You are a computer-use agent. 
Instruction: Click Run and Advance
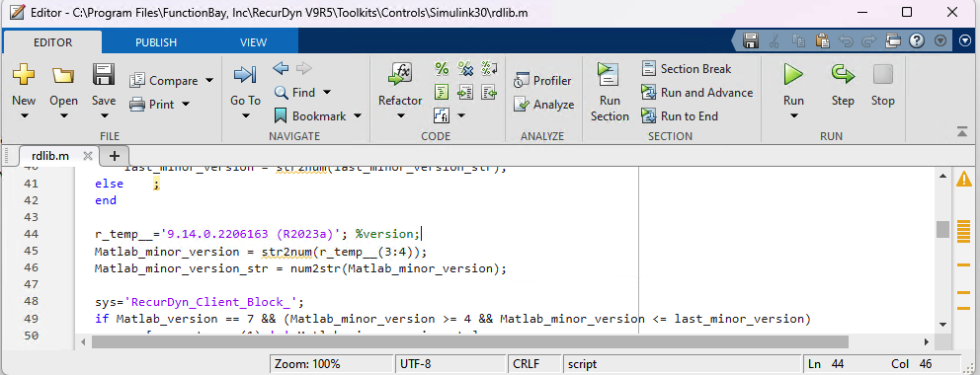tap(697, 93)
